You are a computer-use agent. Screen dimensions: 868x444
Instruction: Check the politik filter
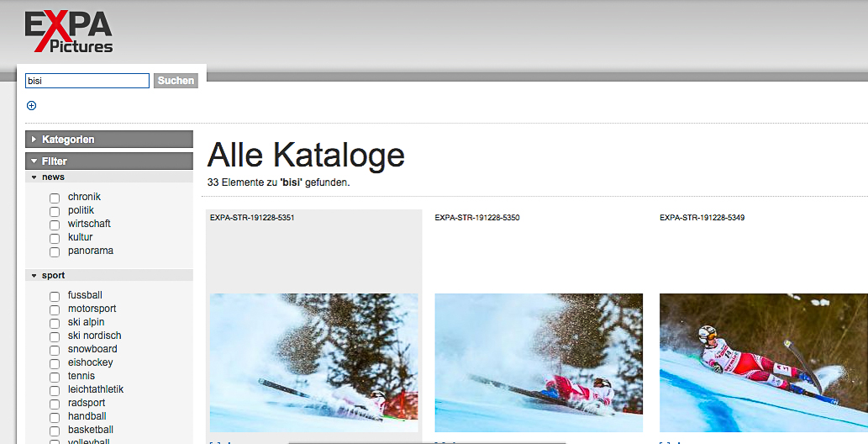pos(55,211)
